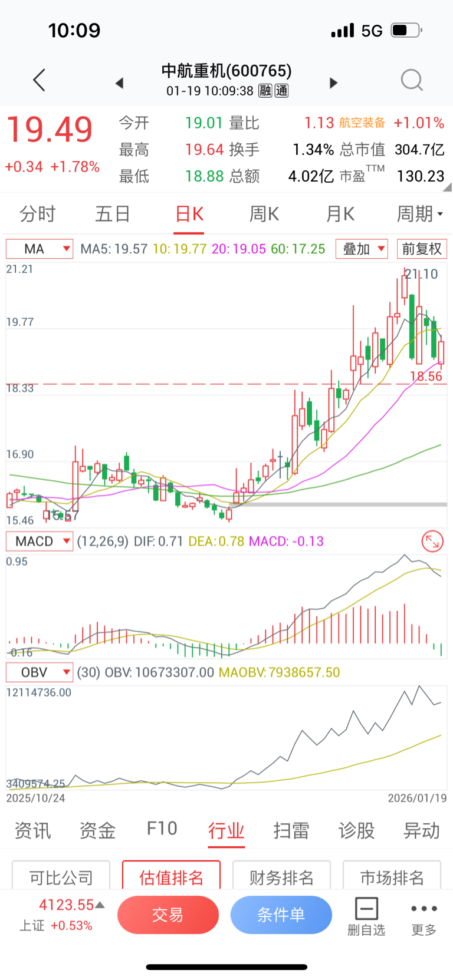Switch to 分时 intraday tab
Screen dimensions: 453x980
tap(37, 214)
